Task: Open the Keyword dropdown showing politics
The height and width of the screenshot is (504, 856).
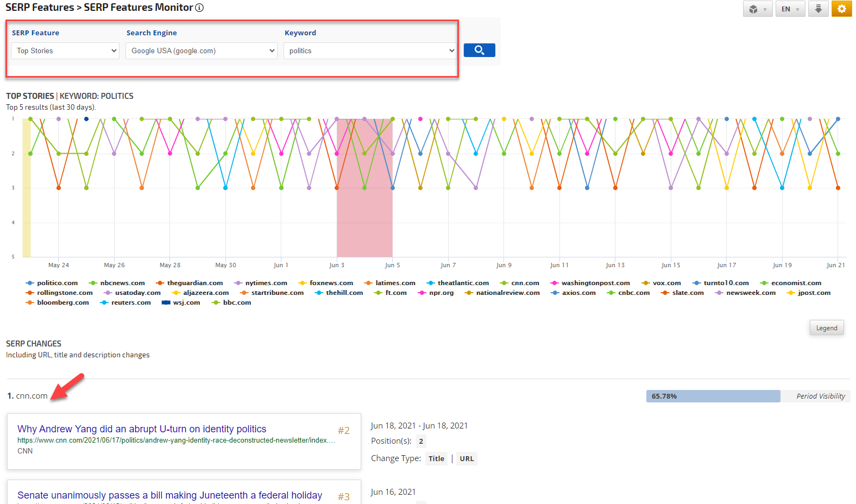Action: click(370, 51)
